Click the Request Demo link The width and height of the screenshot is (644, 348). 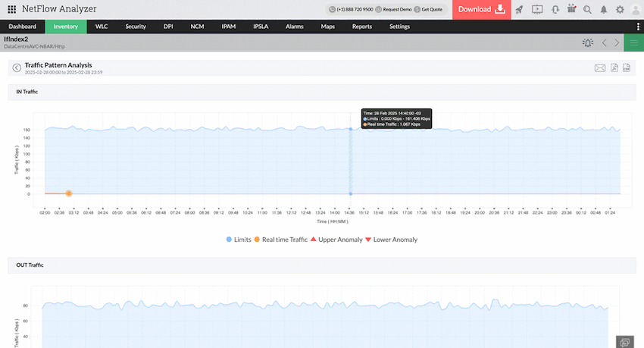(397, 9)
